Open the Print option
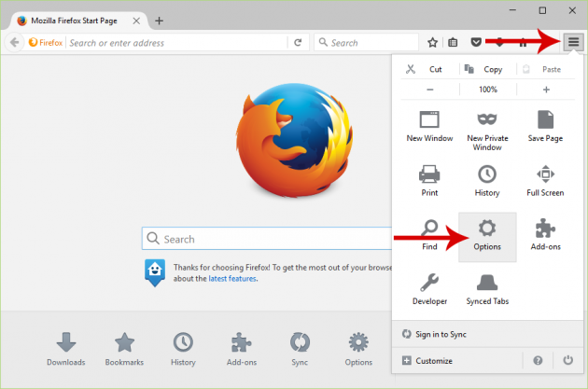 tap(429, 181)
